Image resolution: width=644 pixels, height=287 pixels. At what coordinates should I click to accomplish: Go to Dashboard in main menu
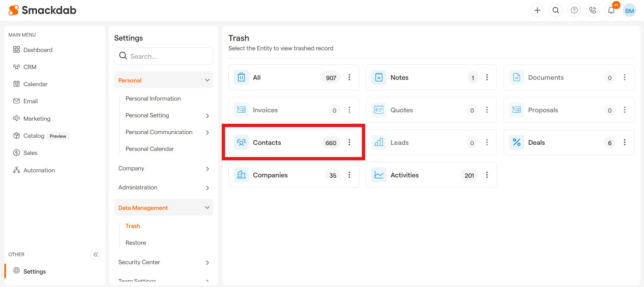pos(38,50)
